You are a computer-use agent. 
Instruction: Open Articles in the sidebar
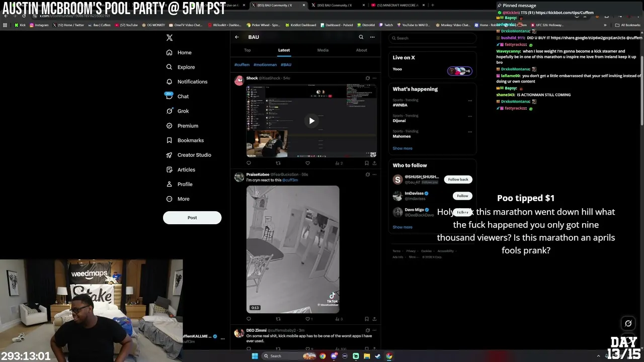click(x=181, y=169)
